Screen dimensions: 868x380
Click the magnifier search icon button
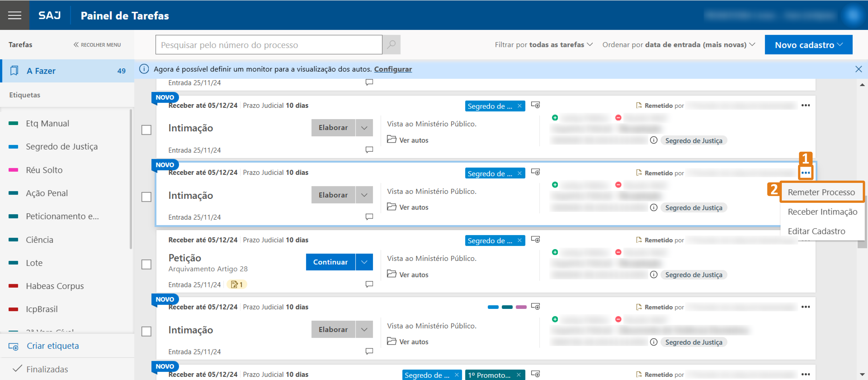(391, 45)
